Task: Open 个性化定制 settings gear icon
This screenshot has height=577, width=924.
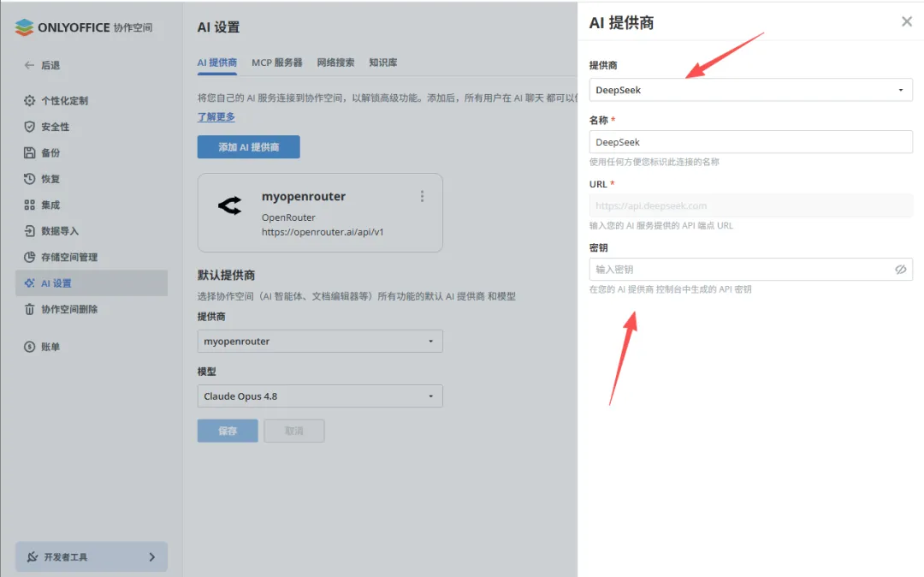Action: pos(29,100)
